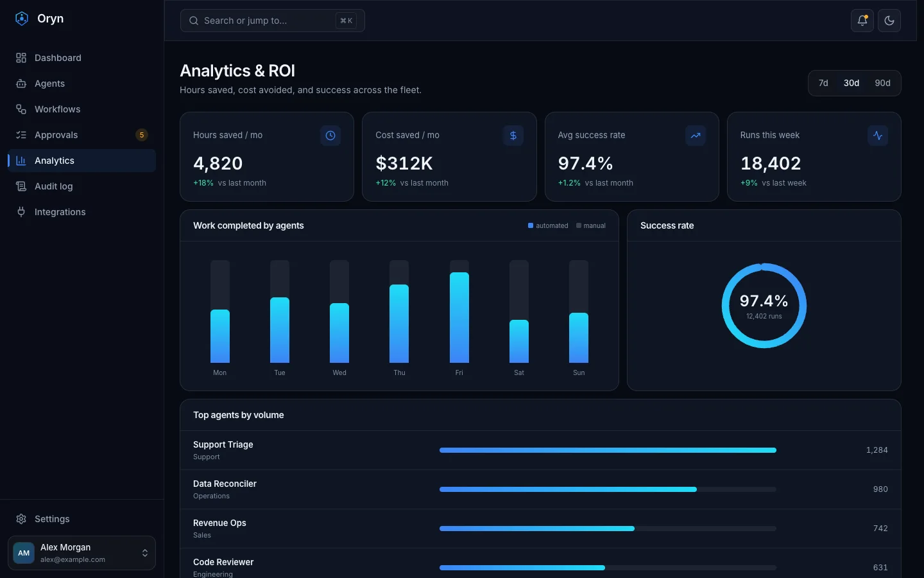Viewport: 924px width, 578px height.
Task: Click the automated legend swatch
Action: coord(531,225)
